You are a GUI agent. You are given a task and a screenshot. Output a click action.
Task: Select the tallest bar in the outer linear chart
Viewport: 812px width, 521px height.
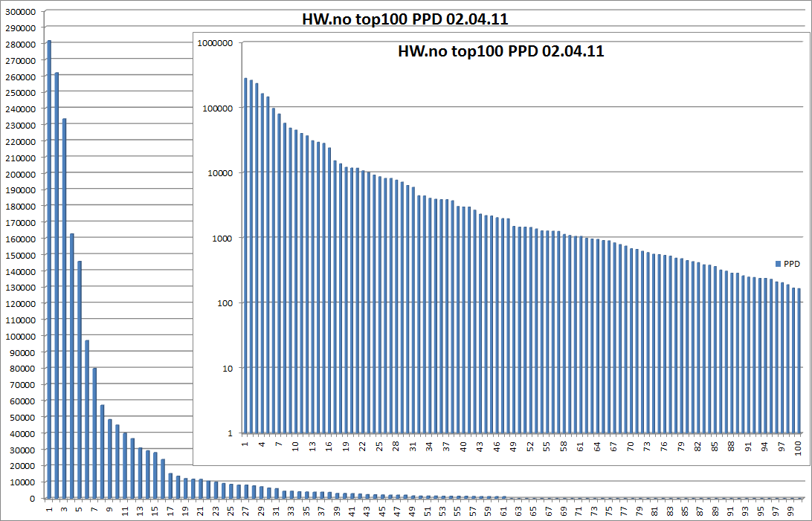pyautogui.click(x=49, y=269)
